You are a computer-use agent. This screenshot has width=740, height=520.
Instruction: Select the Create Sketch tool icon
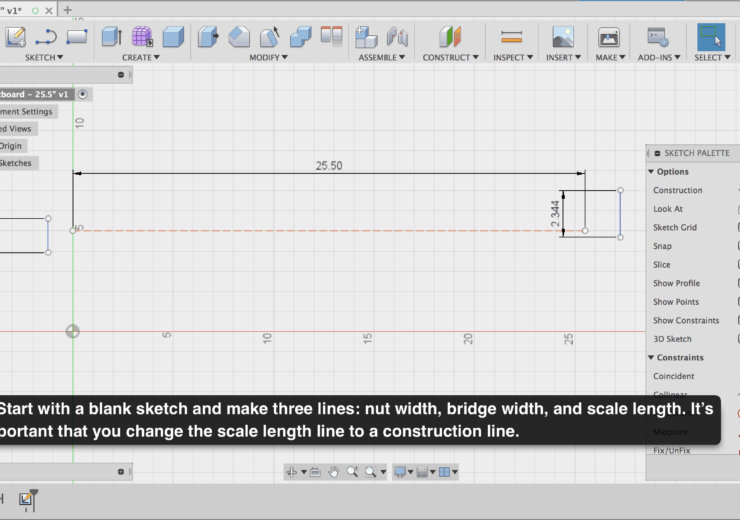coord(14,37)
